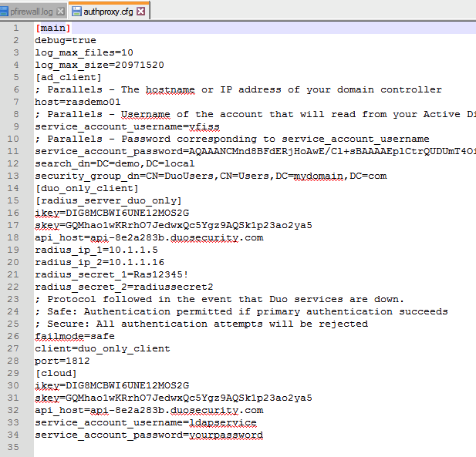Click the service_account_password=yourpassword line

point(149,435)
